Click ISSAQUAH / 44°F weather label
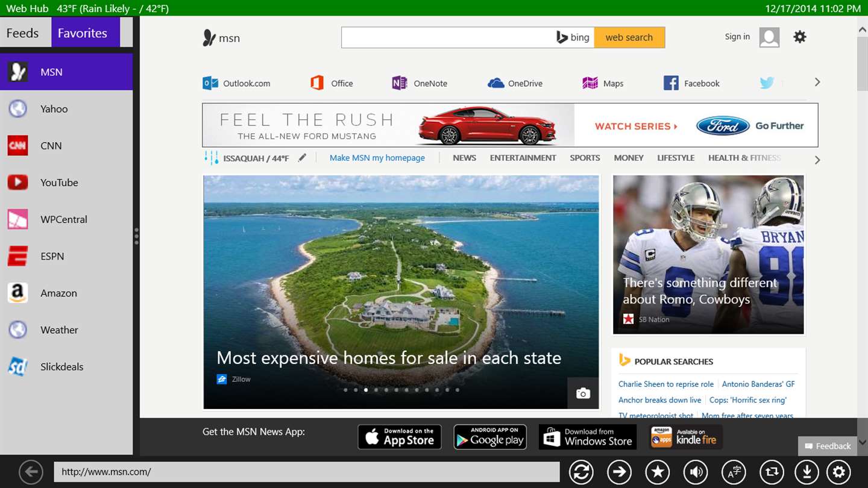Viewport: 868px width, 488px height. [x=256, y=158]
